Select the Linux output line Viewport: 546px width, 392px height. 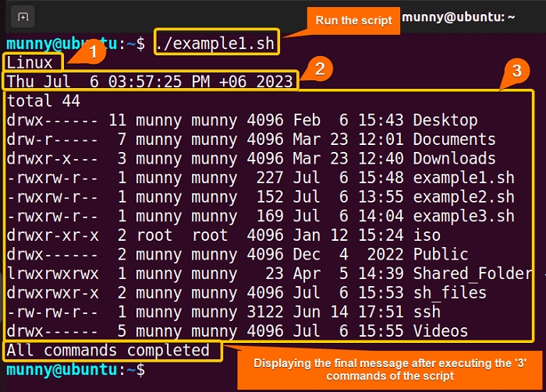point(30,63)
